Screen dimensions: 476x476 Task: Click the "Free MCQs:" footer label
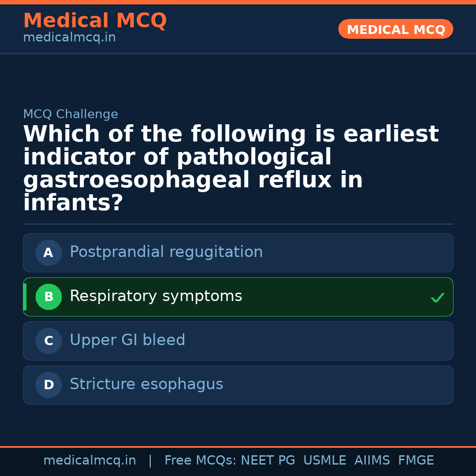(200, 461)
